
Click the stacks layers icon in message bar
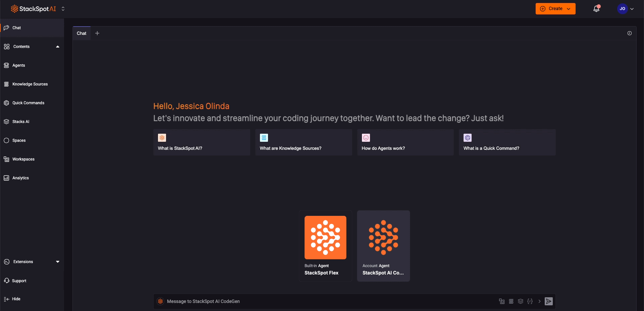click(521, 301)
